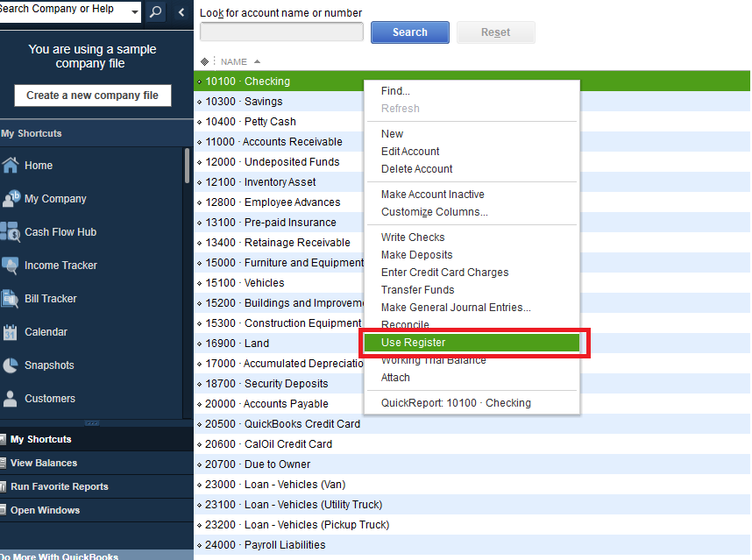Select 23000 Loan - Vehicles (Van) row
This screenshot has width=752, height=560.
point(472,485)
